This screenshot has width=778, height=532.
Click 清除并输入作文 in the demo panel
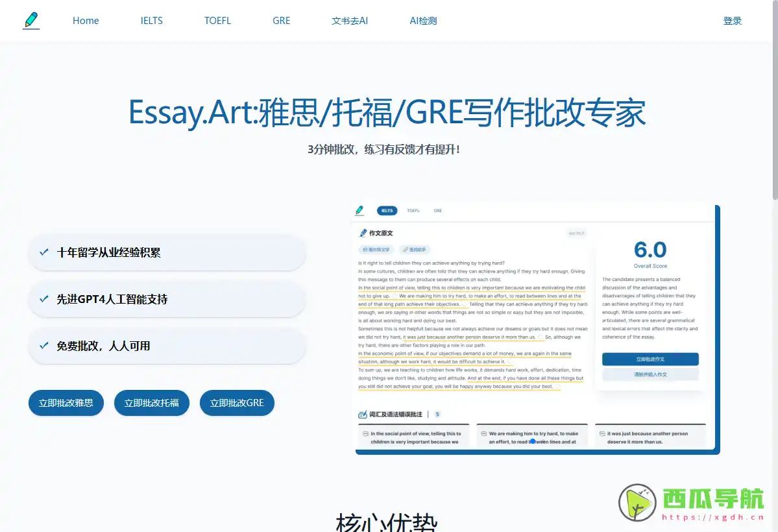pyautogui.click(x=650, y=372)
